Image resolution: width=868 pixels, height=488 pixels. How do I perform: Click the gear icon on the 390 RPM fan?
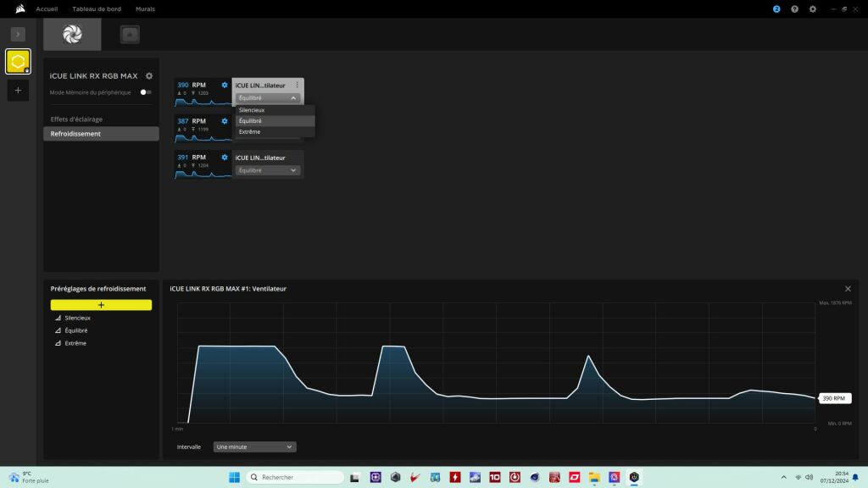[225, 85]
